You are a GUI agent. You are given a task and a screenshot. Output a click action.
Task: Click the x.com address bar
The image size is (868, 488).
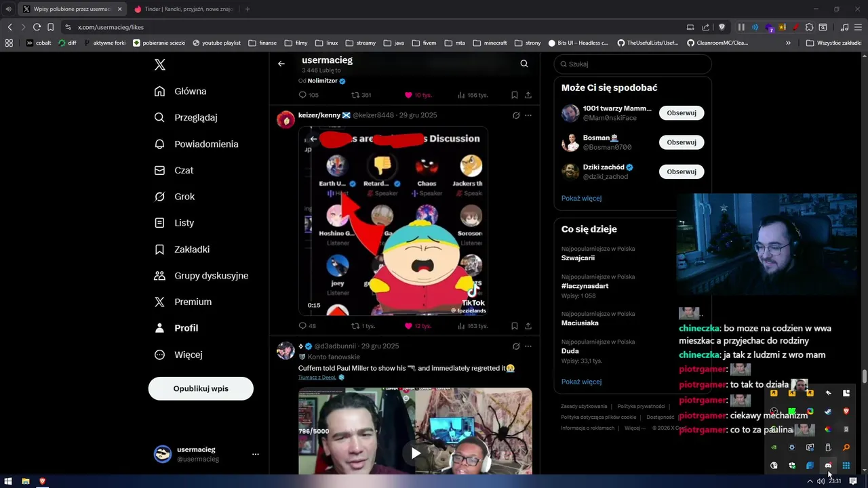pos(373,27)
